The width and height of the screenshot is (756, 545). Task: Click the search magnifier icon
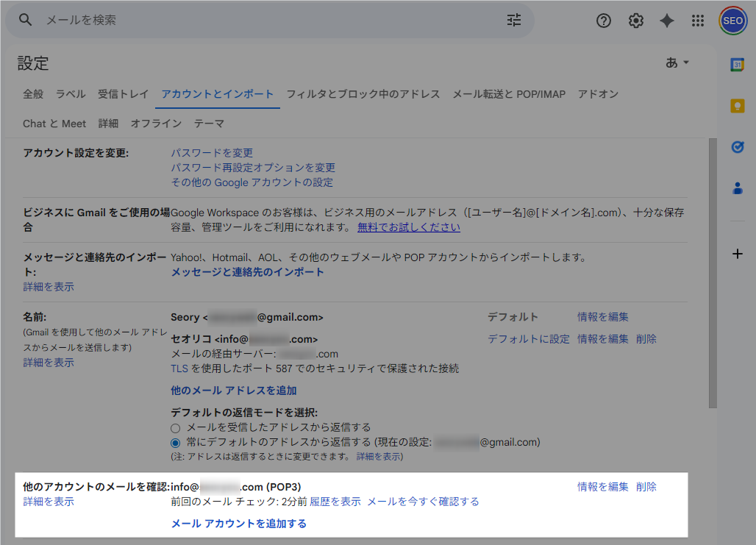coord(25,21)
